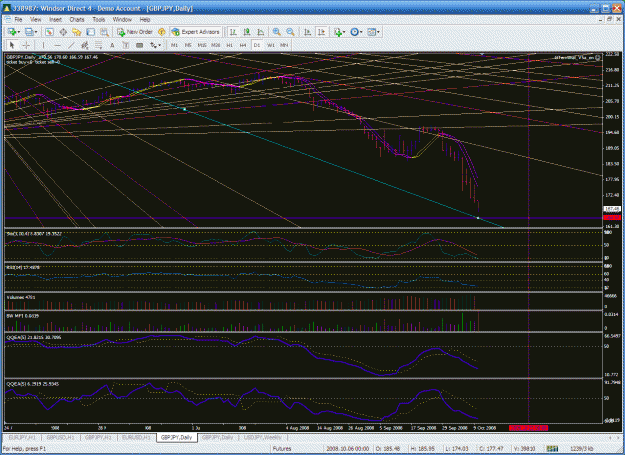This screenshot has width=625, height=455.
Task: Select the text label tool
Action: 126,45
